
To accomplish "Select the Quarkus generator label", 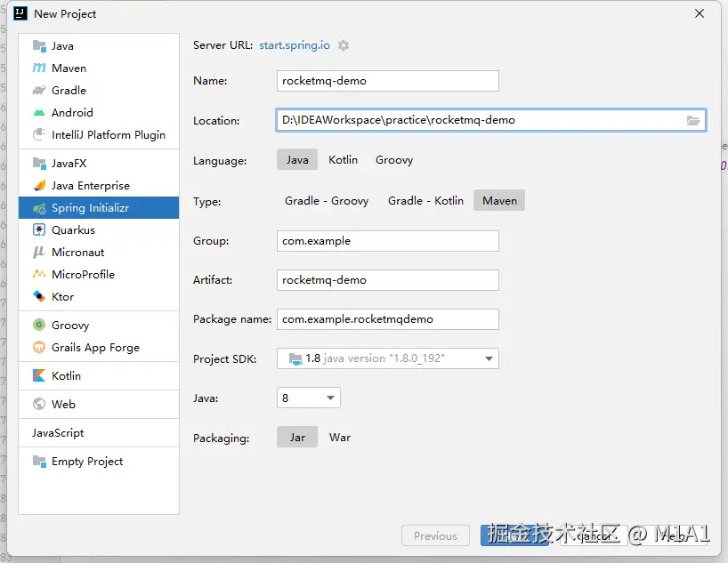I will 73,229.
